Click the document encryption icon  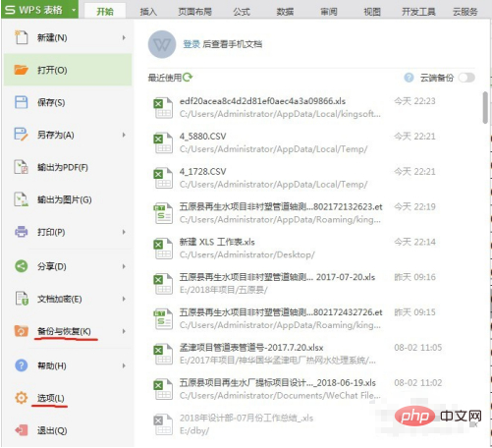(x=22, y=299)
